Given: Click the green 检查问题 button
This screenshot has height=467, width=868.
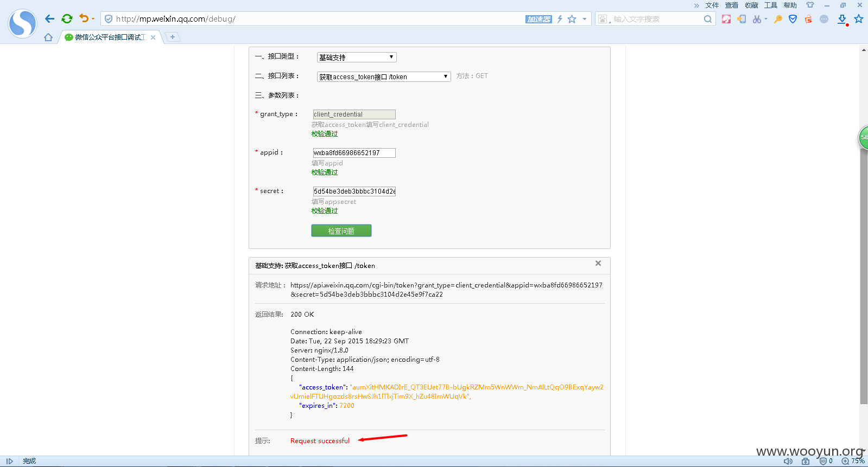Looking at the screenshot, I should click(341, 231).
